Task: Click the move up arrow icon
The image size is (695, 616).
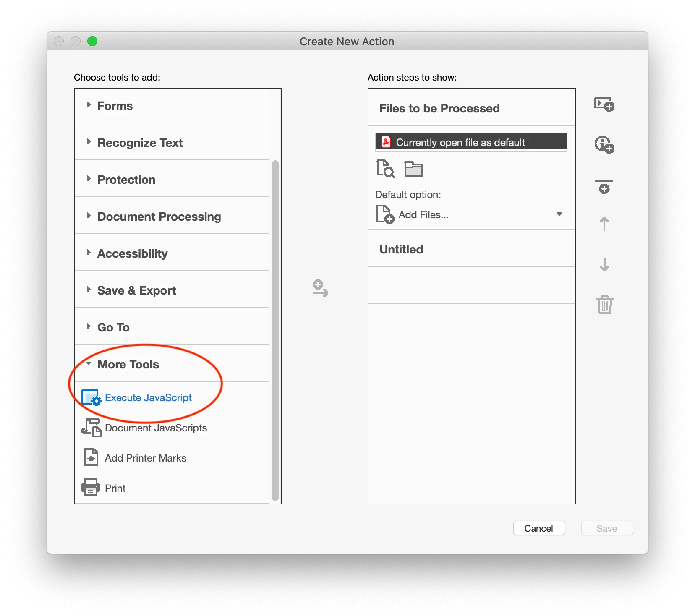Action: click(x=604, y=224)
